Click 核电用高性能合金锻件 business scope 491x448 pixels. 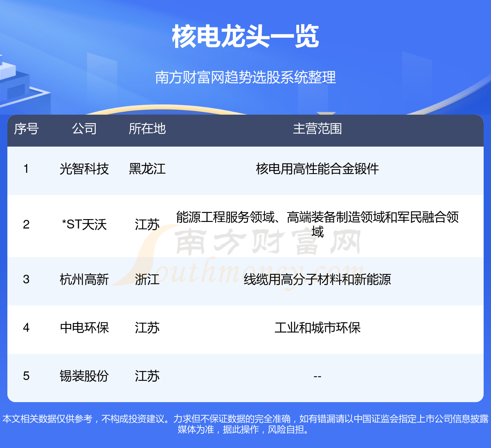(x=318, y=169)
